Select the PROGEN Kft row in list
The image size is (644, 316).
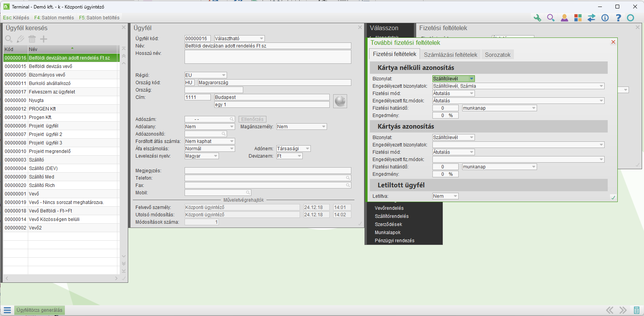pos(42,109)
